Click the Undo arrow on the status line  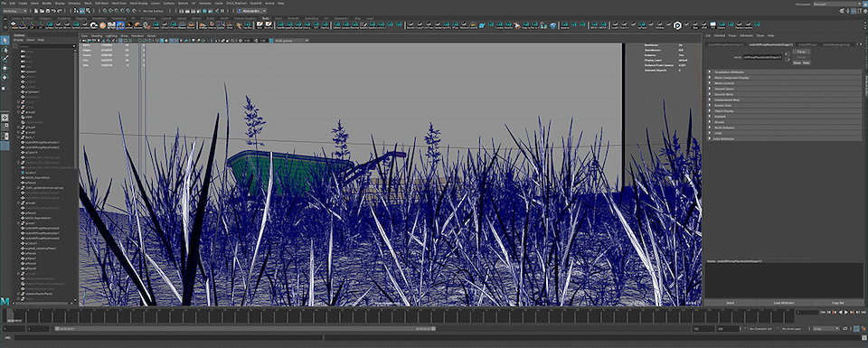click(x=53, y=11)
